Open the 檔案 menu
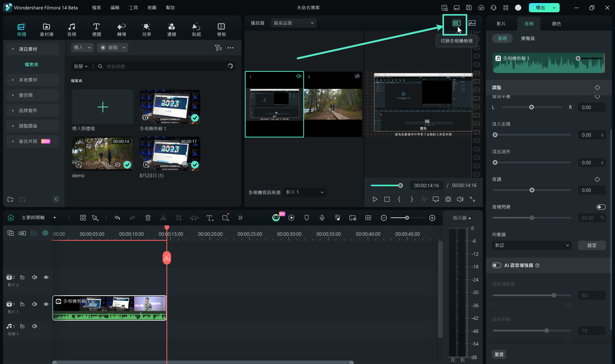615x364 pixels. (96, 8)
